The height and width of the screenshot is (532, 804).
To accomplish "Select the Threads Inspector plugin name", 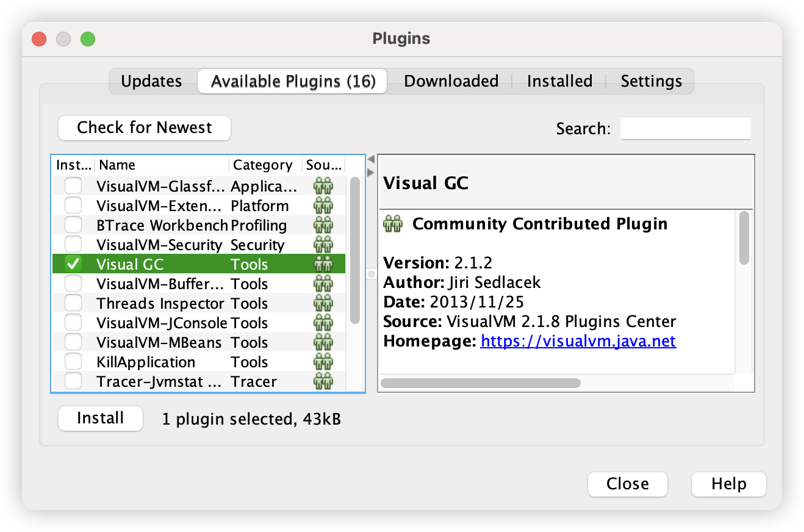I will (x=160, y=303).
